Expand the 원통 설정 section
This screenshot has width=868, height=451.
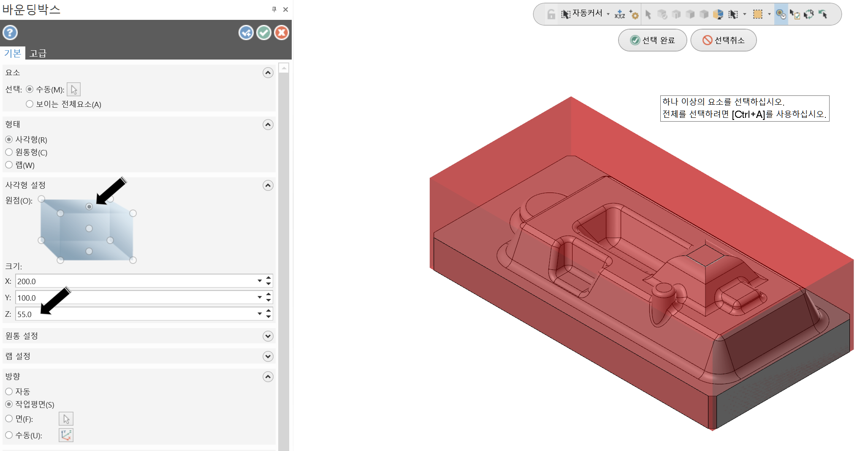click(x=268, y=336)
